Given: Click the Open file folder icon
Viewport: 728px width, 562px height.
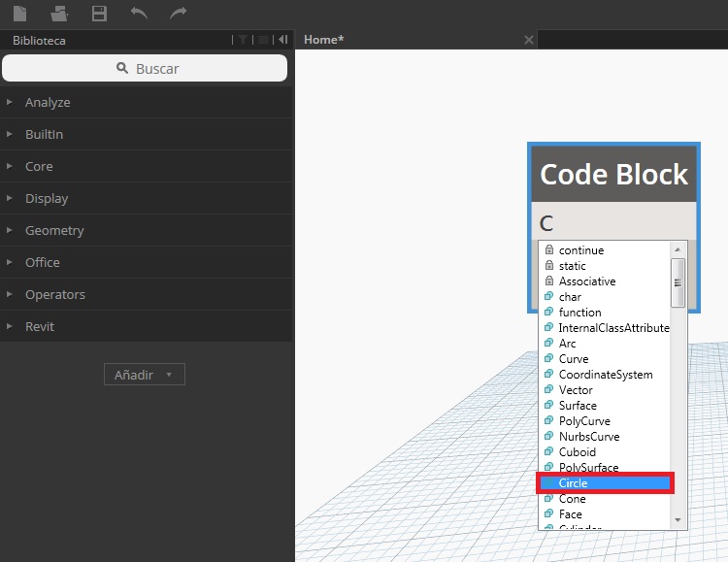Looking at the screenshot, I should pos(59,14).
